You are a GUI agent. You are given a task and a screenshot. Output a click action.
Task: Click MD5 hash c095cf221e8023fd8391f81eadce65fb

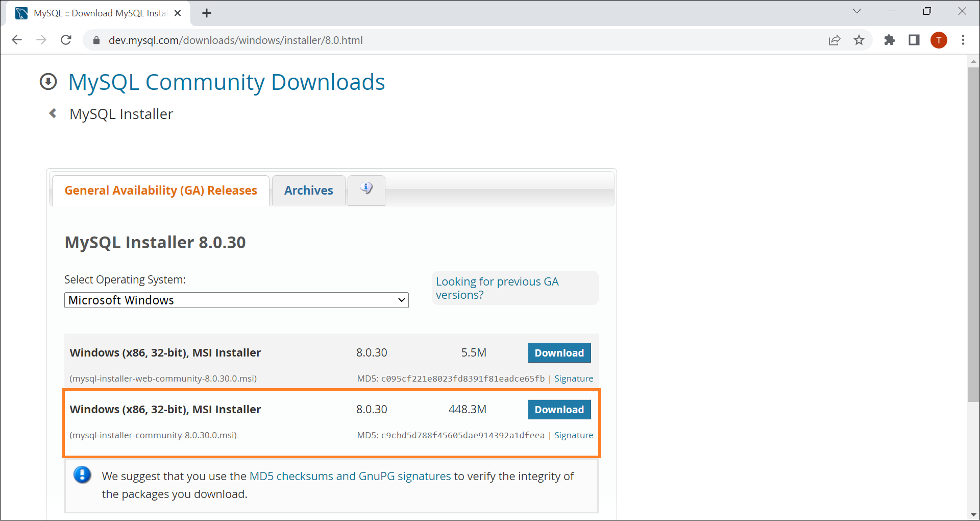(463, 378)
